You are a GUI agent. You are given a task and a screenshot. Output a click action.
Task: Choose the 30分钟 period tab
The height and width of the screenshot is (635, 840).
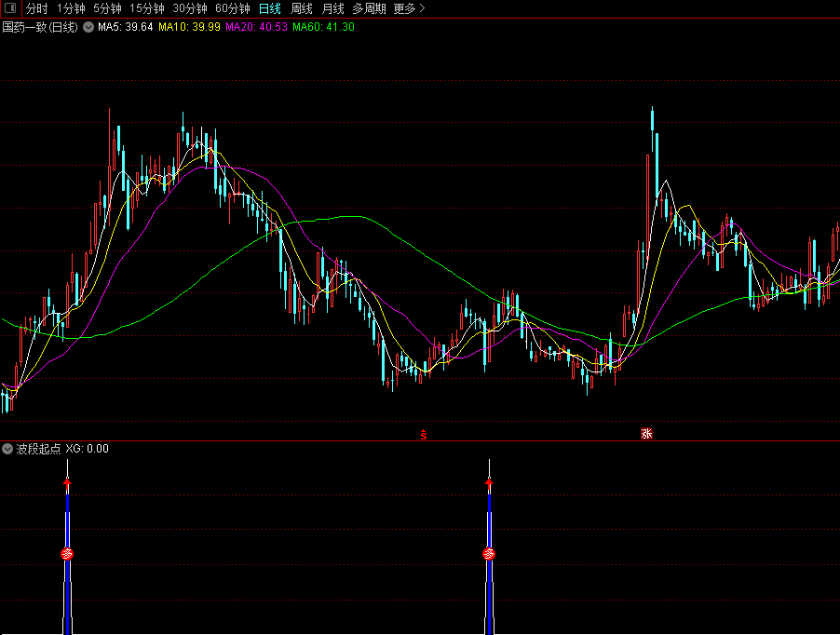coord(190,8)
